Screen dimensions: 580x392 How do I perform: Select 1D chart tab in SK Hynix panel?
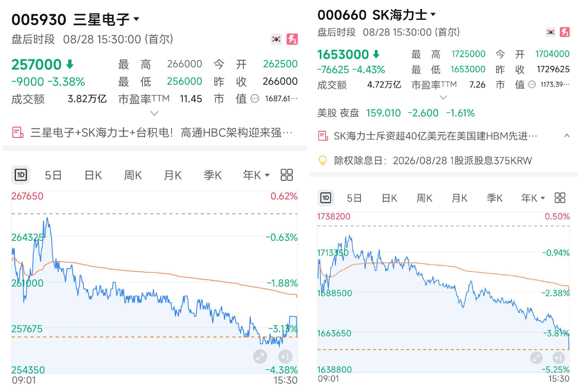click(326, 198)
